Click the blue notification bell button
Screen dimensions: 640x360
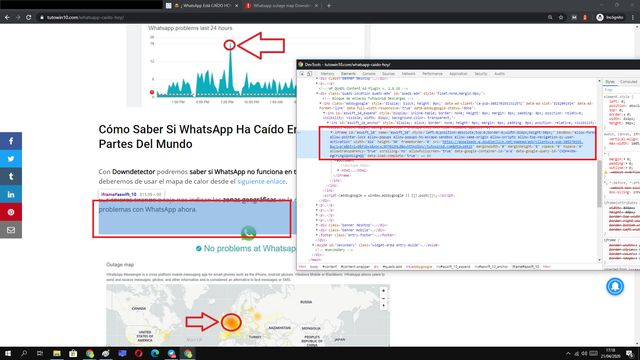(615, 286)
